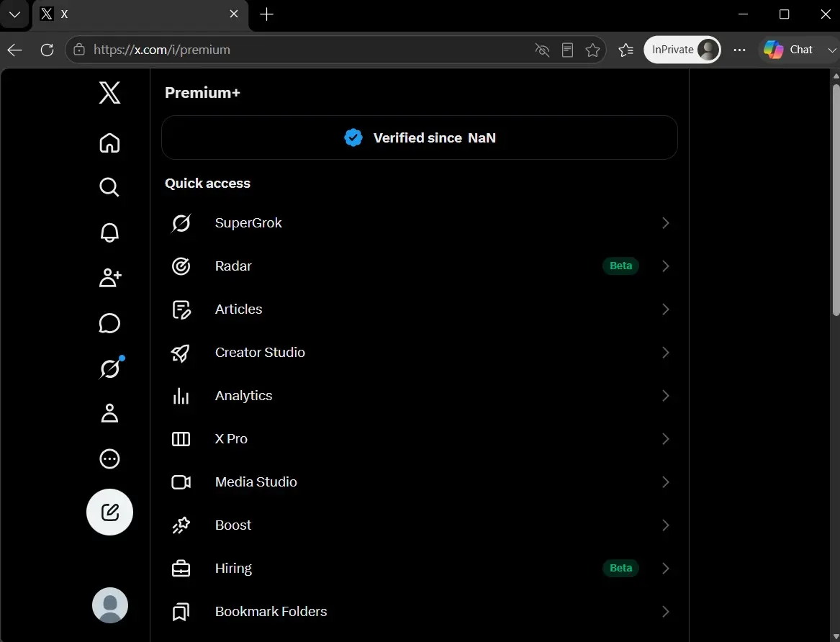Go to Home via sidebar house icon
Image resolution: width=840 pixels, height=642 pixels.
(x=109, y=143)
